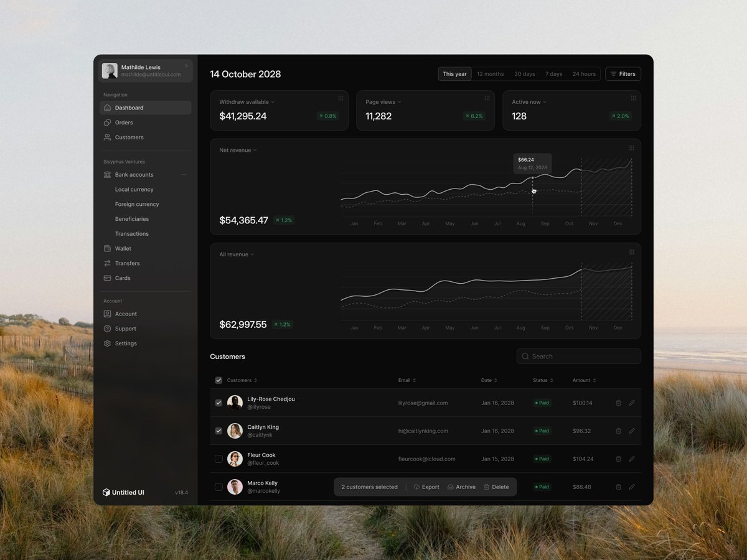The image size is (747, 560).
Task: Open Active now dropdown
Action: point(529,102)
